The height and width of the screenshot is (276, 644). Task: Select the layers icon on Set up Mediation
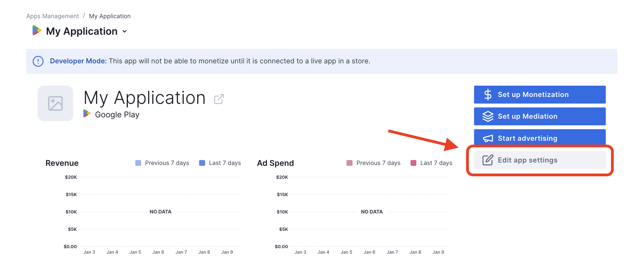point(488,116)
